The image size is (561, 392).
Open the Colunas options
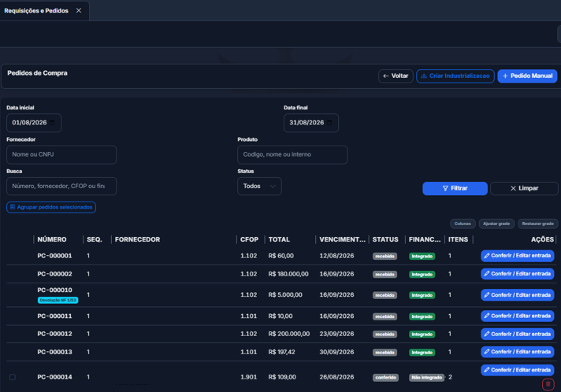463,224
